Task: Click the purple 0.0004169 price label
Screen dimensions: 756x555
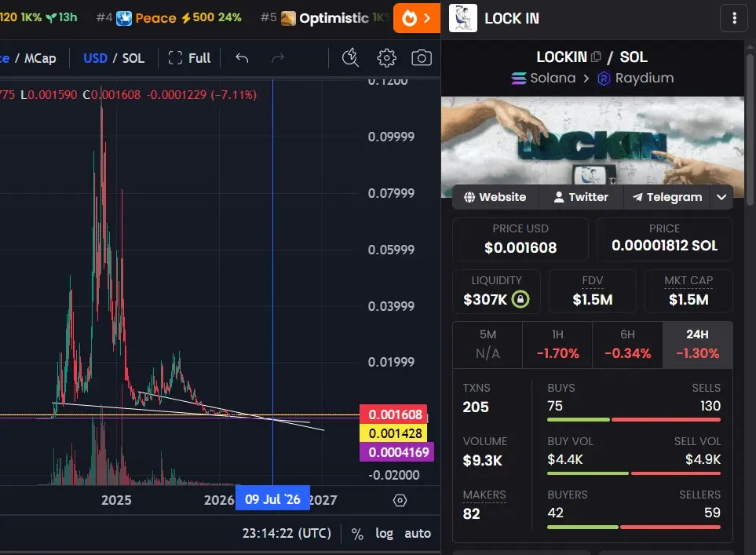Action: [x=396, y=452]
